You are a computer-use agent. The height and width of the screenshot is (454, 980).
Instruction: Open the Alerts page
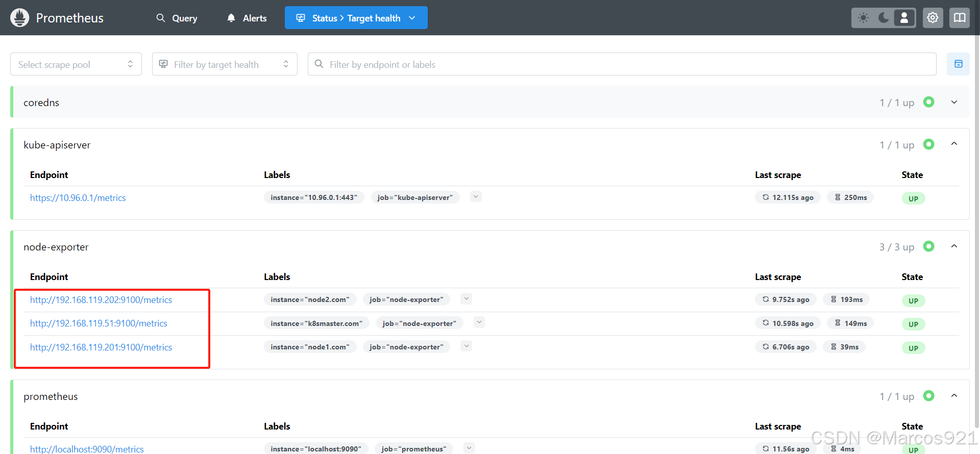tap(247, 18)
